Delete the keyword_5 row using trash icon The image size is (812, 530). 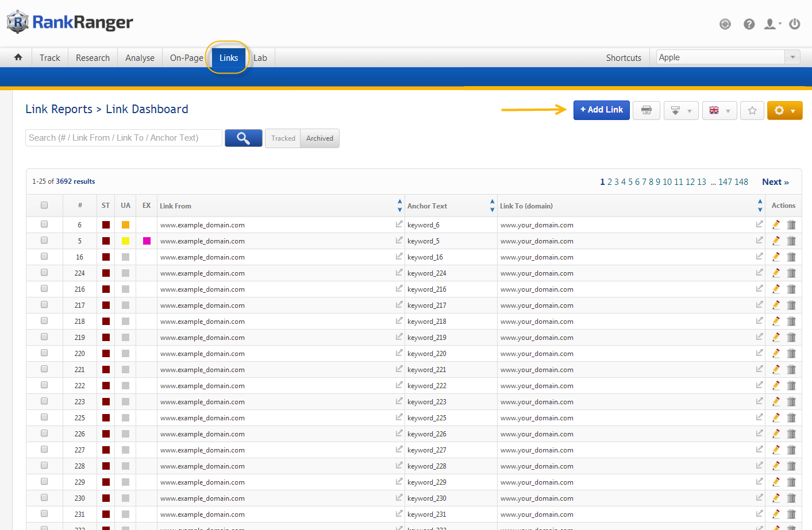[x=791, y=241]
